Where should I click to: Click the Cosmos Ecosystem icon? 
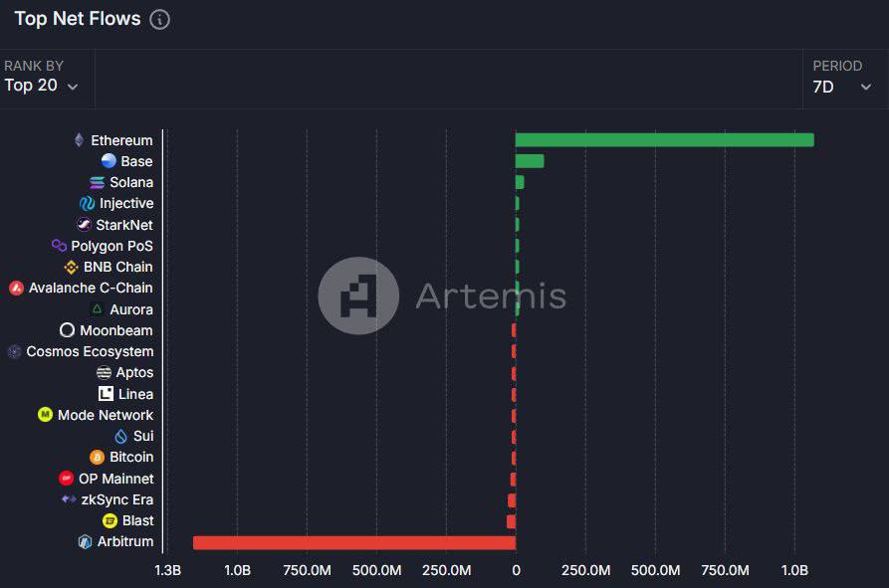tap(14, 352)
